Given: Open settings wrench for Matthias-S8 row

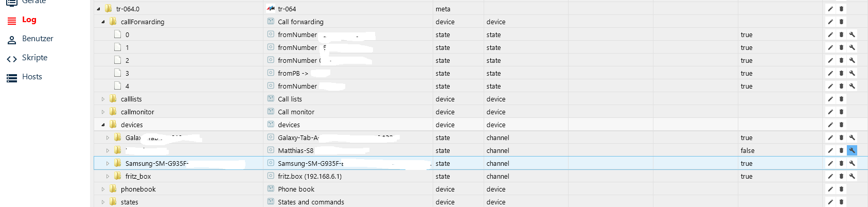Looking at the screenshot, I should pos(852,150).
